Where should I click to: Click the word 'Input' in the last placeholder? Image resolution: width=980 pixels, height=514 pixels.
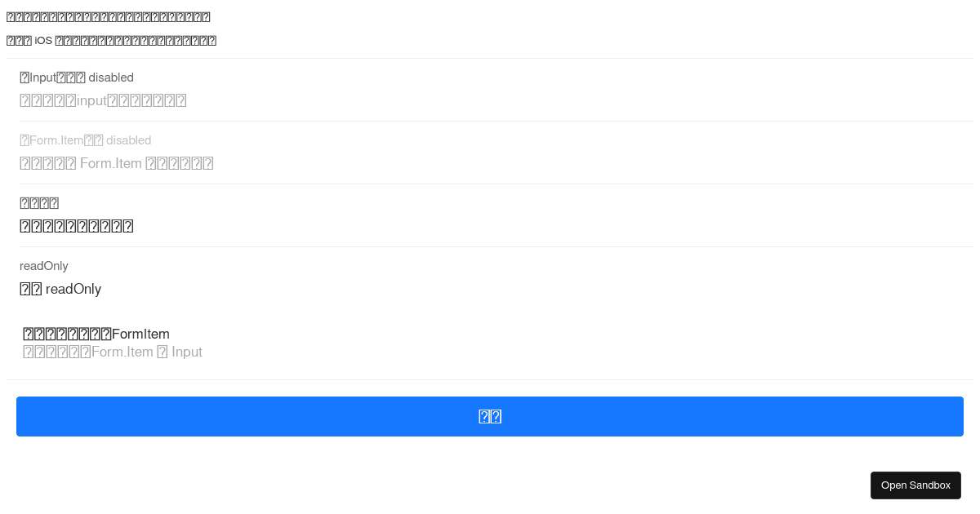pyautogui.click(x=187, y=352)
